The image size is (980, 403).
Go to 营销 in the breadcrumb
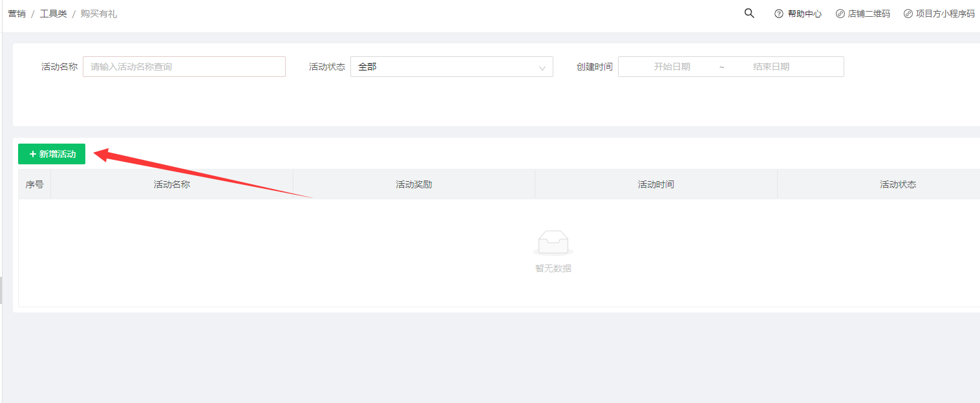click(17, 14)
